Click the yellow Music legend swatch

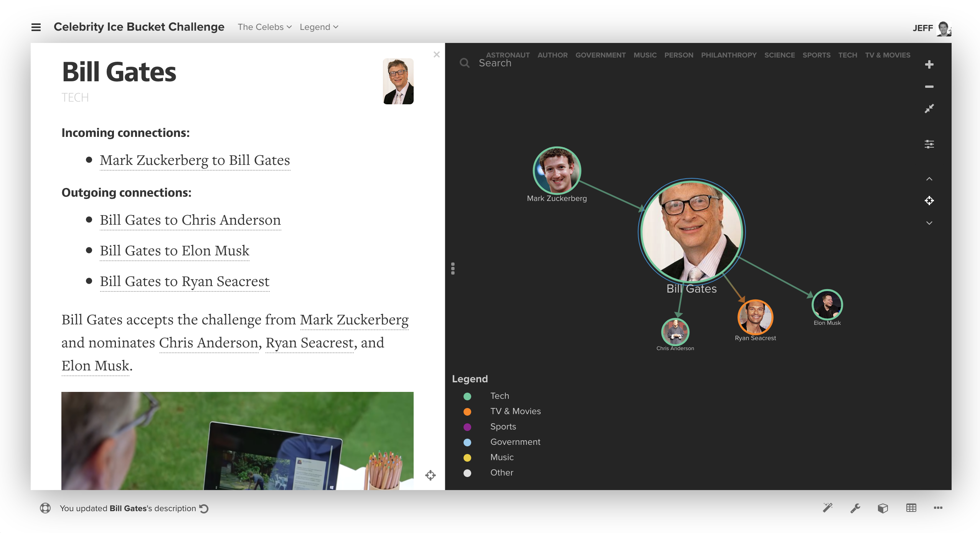(467, 457)
